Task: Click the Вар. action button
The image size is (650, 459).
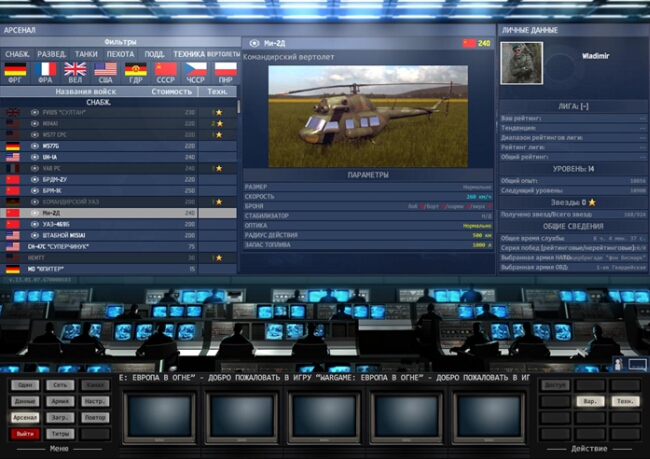Action: pyautogui.click(x=590, y=401)
